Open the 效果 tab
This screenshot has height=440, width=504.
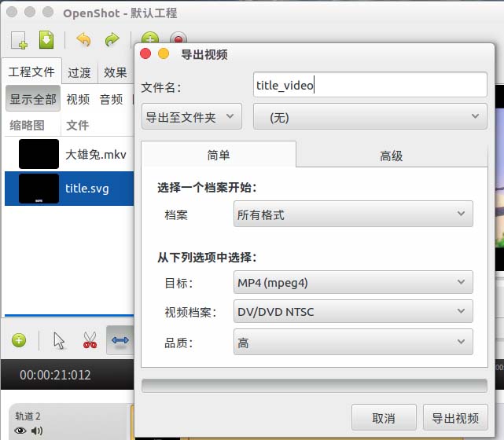pyautogui.click(x=116, y=72)
